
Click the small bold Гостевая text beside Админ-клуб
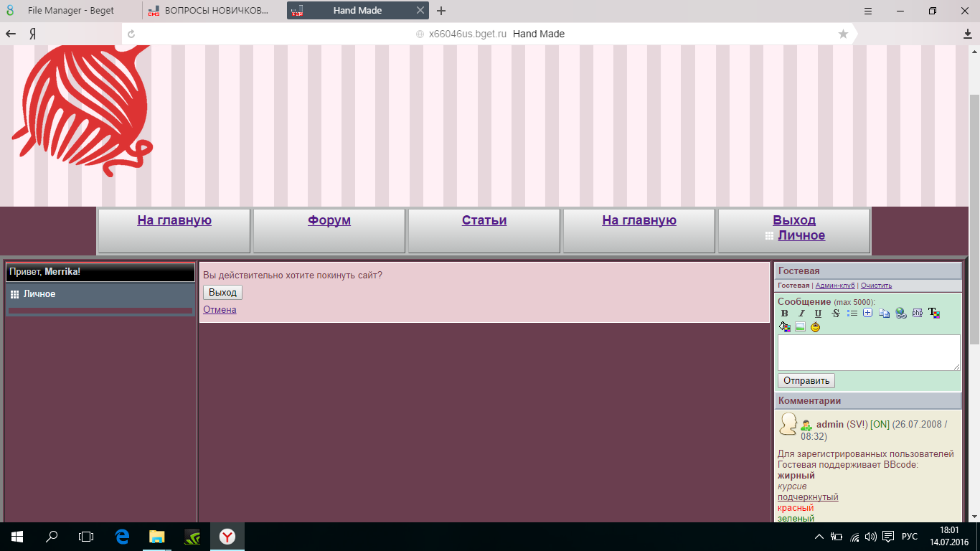pyautogui.click(x=793, y=286)
